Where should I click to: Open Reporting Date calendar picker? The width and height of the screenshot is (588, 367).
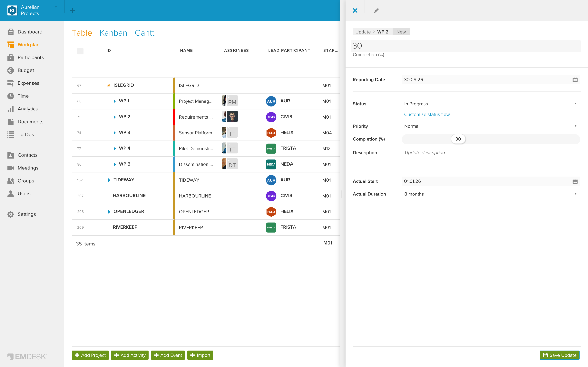click(x=575, y=80)
